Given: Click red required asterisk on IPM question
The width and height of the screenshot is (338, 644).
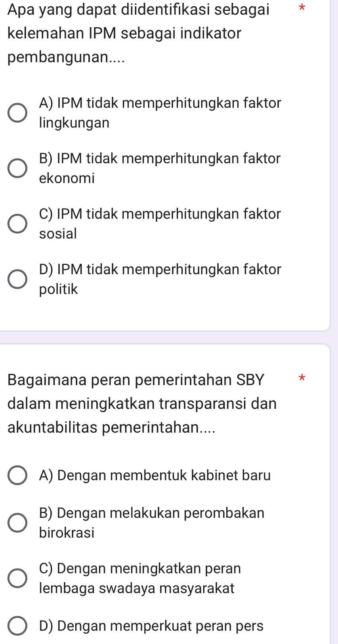Looking at the screenshot, I should (302, 8).
